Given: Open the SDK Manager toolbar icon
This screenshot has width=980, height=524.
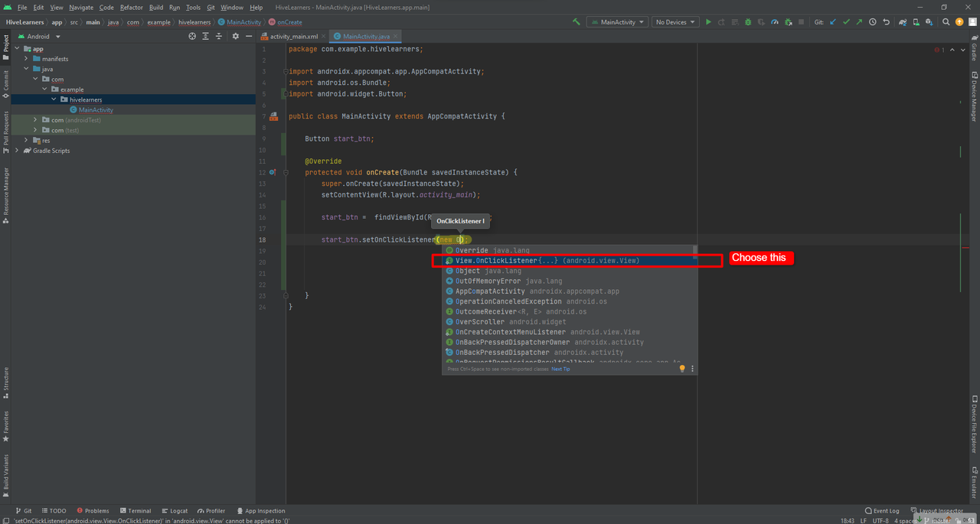Looking at the screenshot, I should pos(930,22).
